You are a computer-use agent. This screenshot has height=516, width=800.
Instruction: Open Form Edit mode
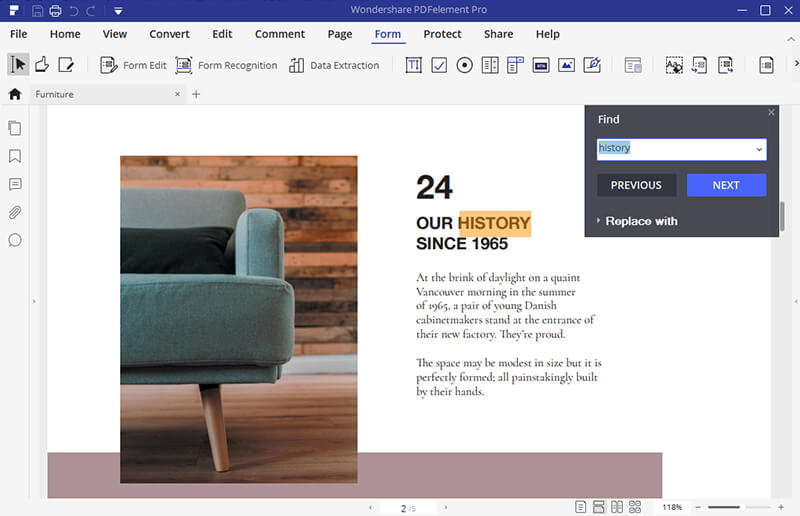134,65
